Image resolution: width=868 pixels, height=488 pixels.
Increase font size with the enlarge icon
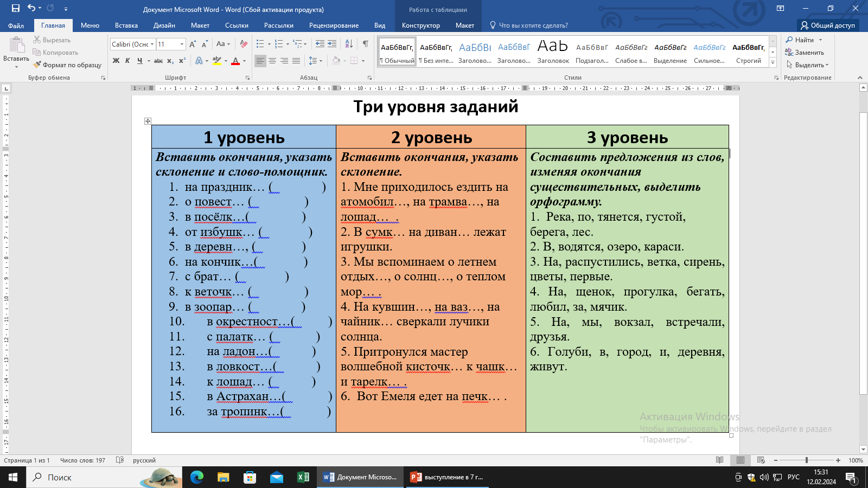click(193, 44)
